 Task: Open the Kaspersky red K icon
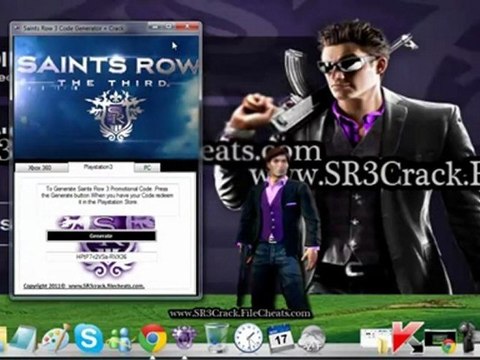(x=407, y=337)
